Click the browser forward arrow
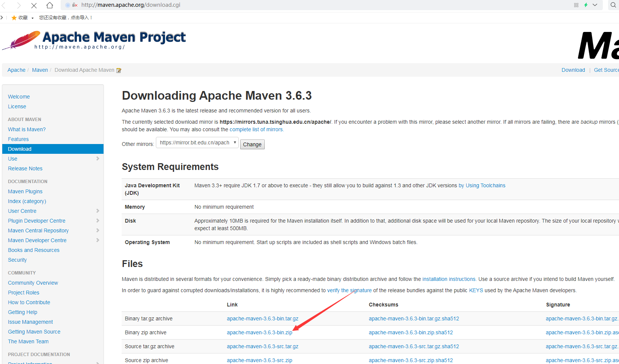Viewport: 619px width, 364px height. 19,5
